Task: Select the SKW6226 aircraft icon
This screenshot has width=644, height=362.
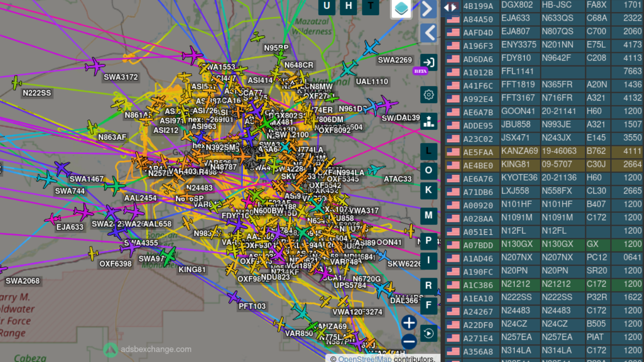Action: [382, 256]
